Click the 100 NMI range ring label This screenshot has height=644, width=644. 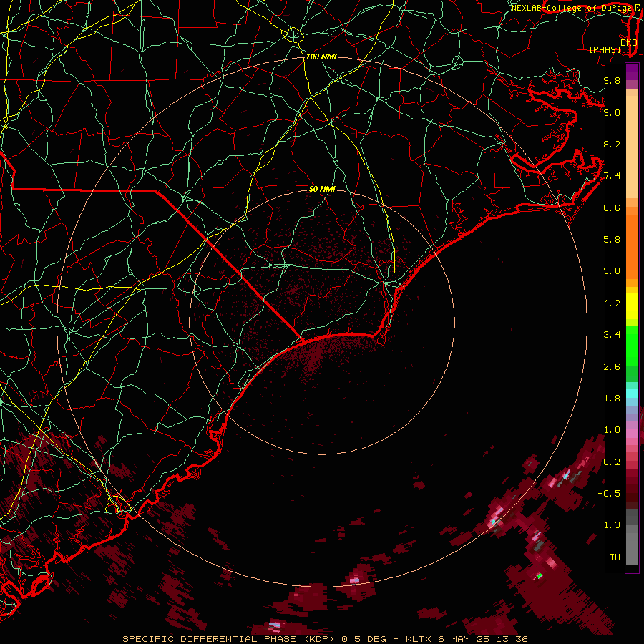coord(321,57)
